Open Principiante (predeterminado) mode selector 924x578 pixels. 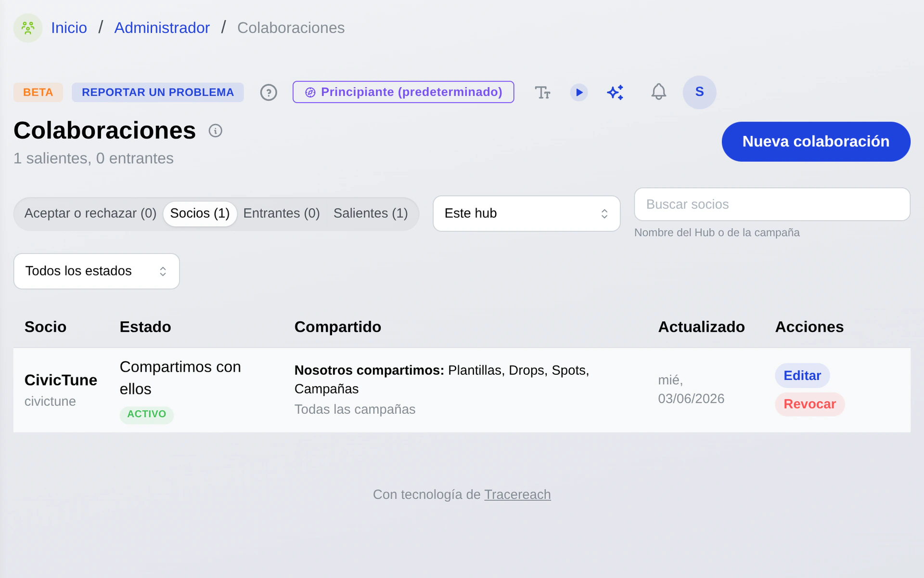403,92
